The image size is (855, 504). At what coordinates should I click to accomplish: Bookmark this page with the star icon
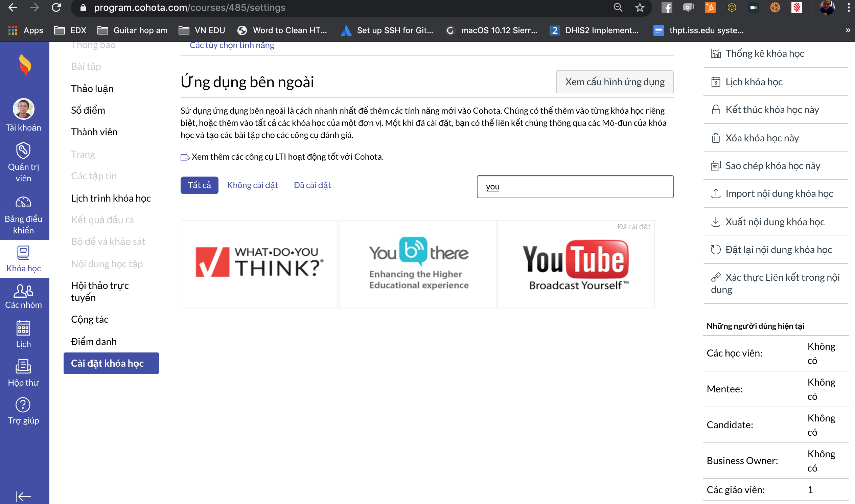coord(640,7)
